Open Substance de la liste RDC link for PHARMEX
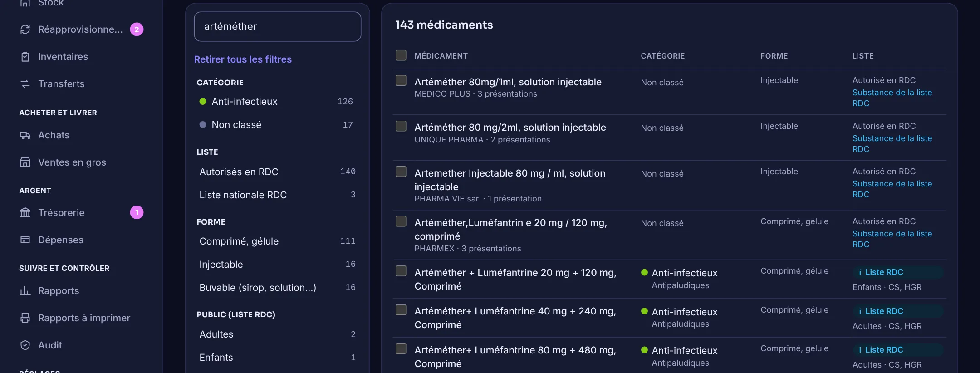 tap(892, 239)
